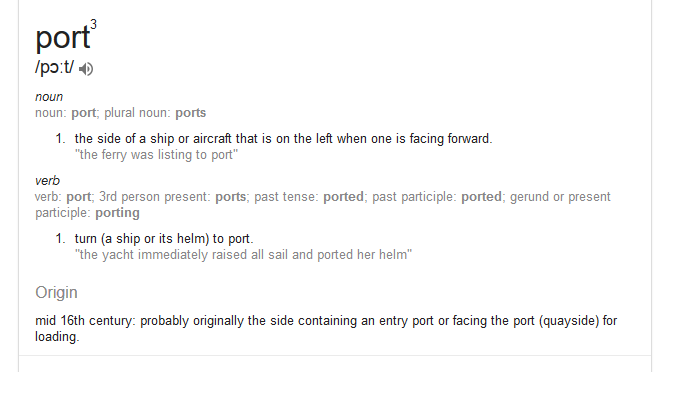The width and height of the screenshot is (676, 415).
Task: Select the bold plural form "ports" in the noun line
Action: pos(191,113)
